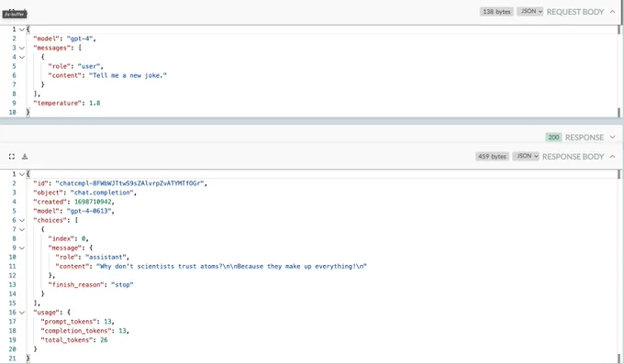The width and height of the screenshot is (624, 364).
Task: Click the download response body icon
Action: point(25,157)
